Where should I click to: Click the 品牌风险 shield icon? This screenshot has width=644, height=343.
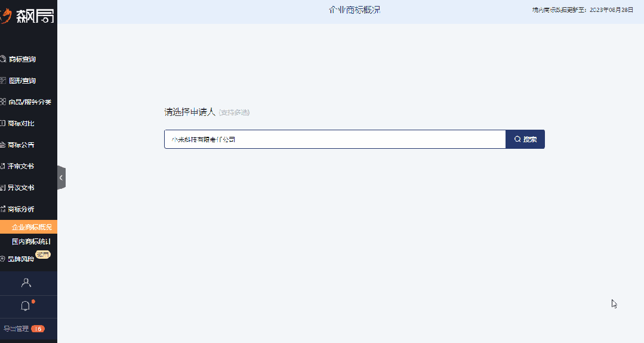click(2, 259)
